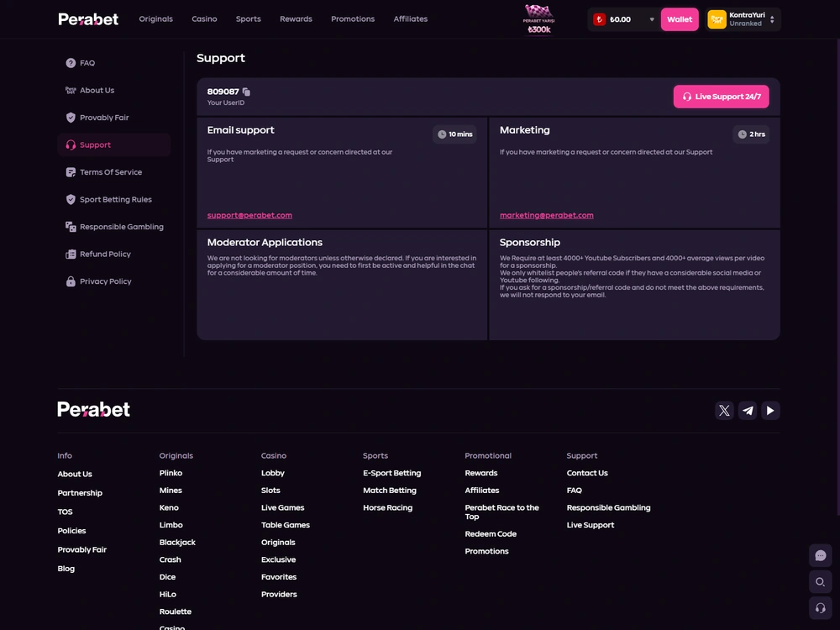The image size is (840, 630).
Task: Click the Perabet logo in the header
Action: (88, 19)
